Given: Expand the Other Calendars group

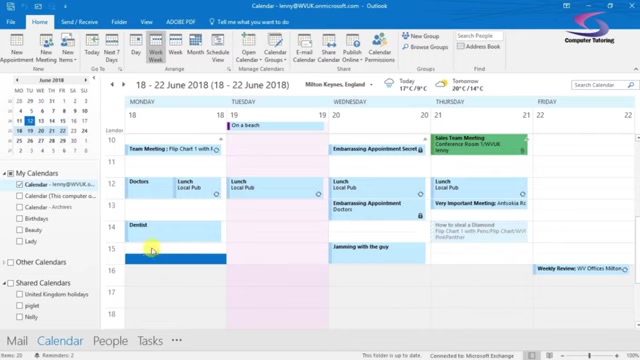Looking at the screenshot, I should (x=4, y=262).
